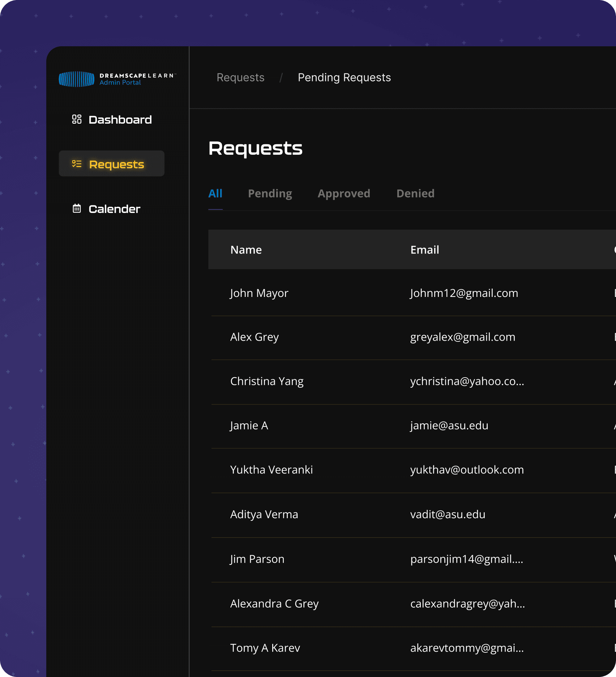
Task: Select the Requests sidebar item
Action: pos(112,164)
